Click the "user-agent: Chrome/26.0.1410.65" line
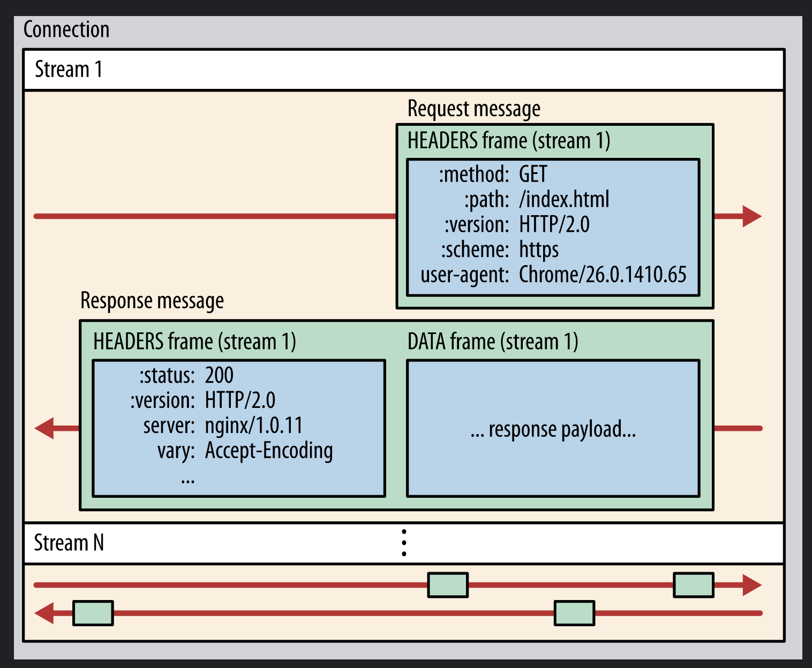The height and width of the screenshot is (668, 812). 553,275
